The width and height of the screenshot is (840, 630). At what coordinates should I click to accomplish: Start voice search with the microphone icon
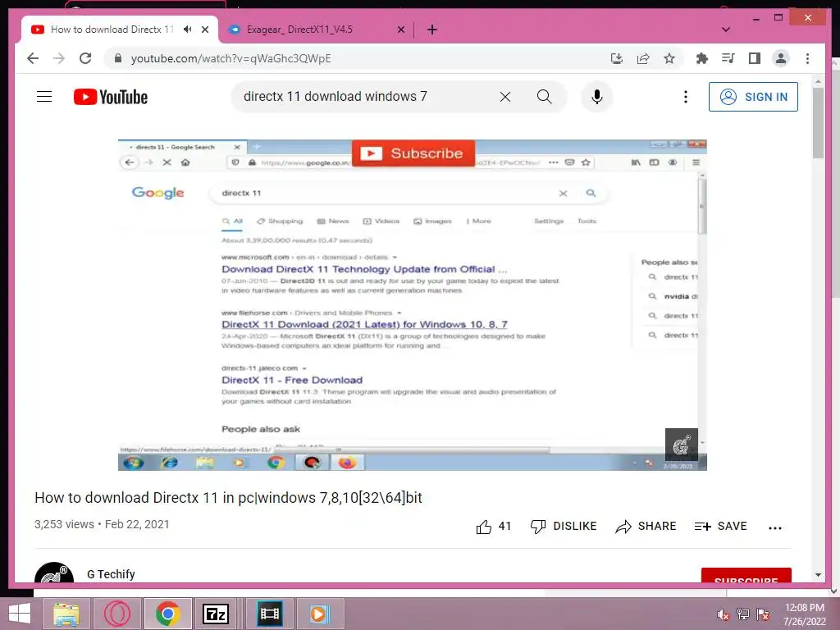click(597, 97)
